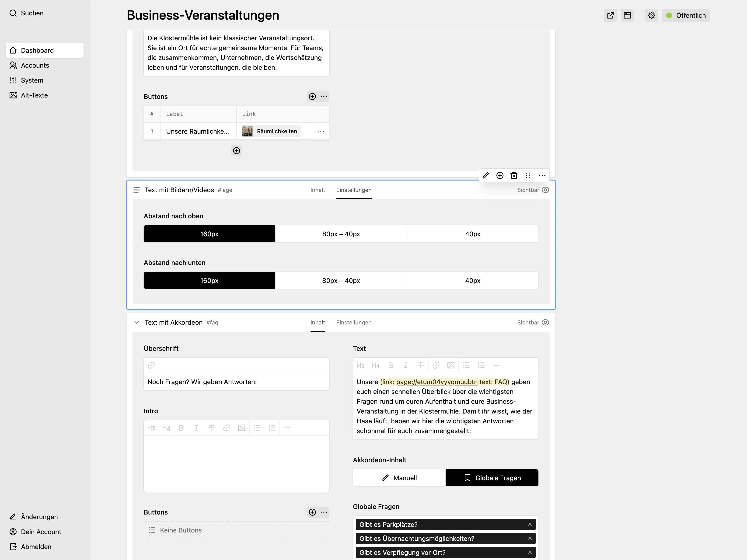Click the add icon next to upper Buttons label
This screenshot has height=560, width=747.
pyautogui.click(x=312, y=97)
